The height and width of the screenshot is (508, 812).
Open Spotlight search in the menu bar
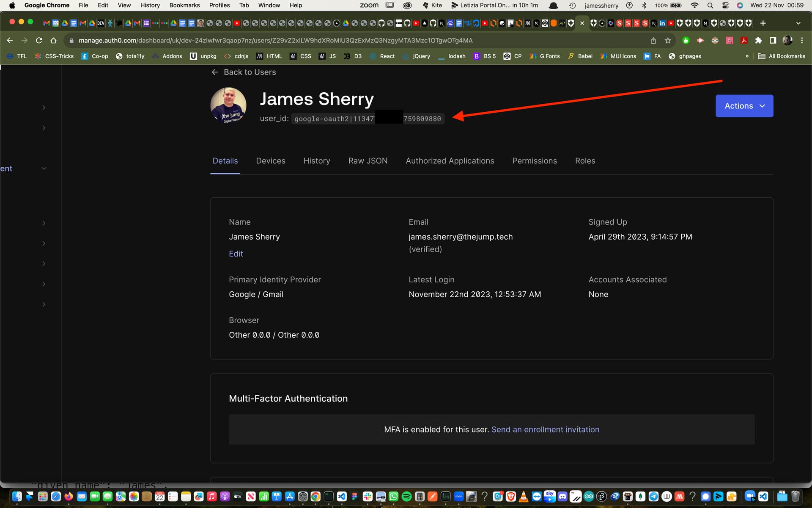[x=710, y=6]
